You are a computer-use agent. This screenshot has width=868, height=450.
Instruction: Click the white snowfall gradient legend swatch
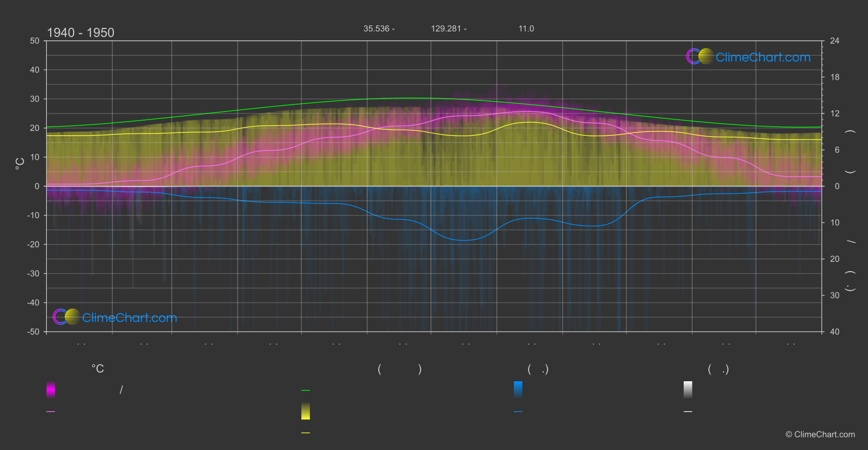point(688,389)
